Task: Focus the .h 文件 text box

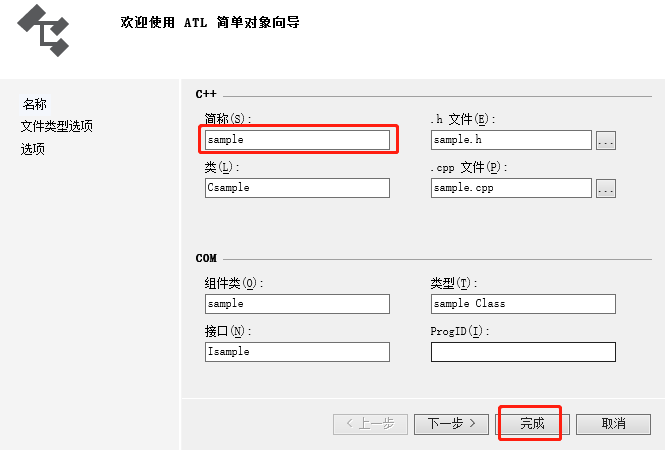Action: [x=511, y=140]
